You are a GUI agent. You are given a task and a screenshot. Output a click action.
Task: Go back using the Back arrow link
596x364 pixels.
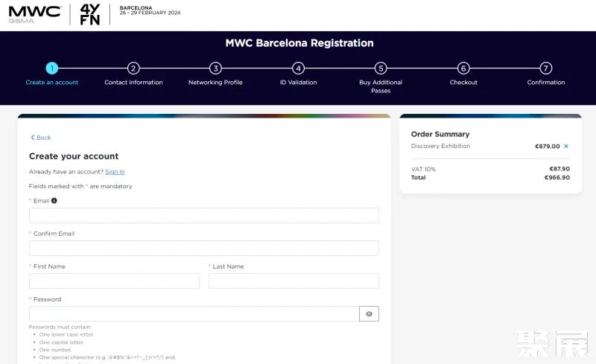(41, 138)
